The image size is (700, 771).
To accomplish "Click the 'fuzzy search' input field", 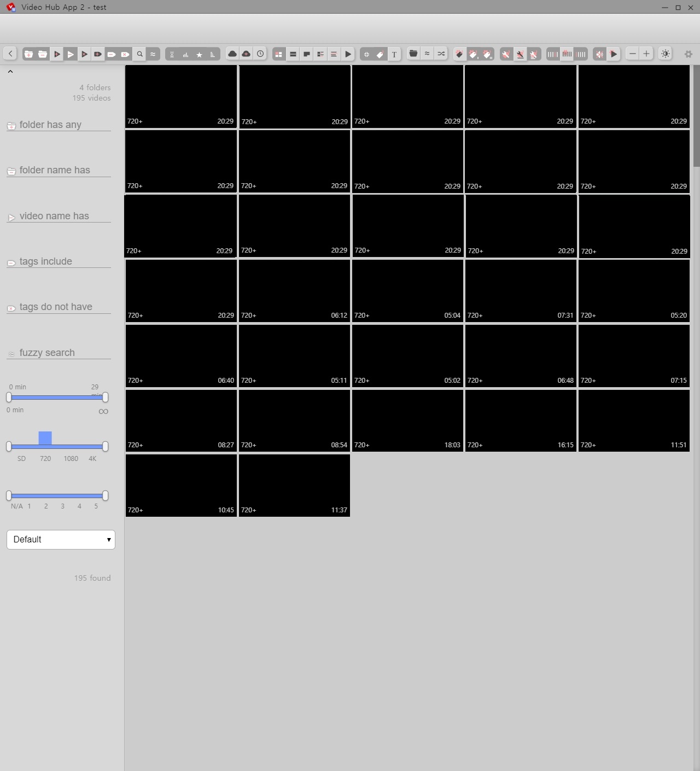I will point(59,353).
